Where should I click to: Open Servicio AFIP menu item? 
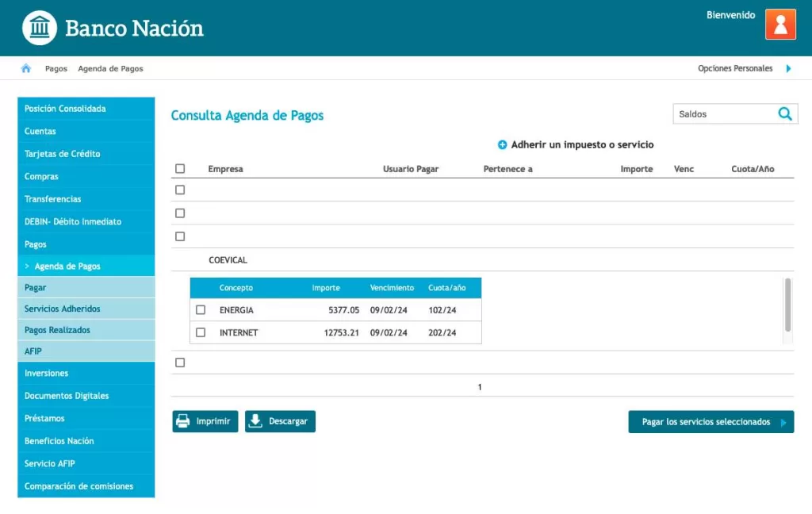[x=86, y=463]
